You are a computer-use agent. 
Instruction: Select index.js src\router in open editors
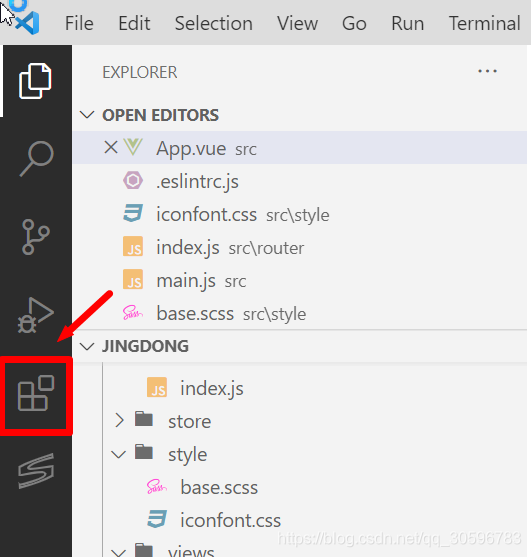(299, 247)
